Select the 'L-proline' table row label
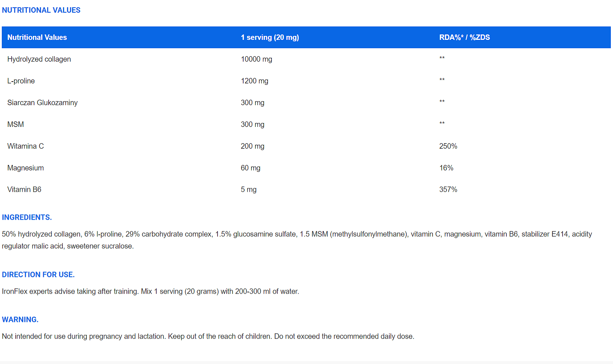The image size is (613, 364). click(21, 81)
